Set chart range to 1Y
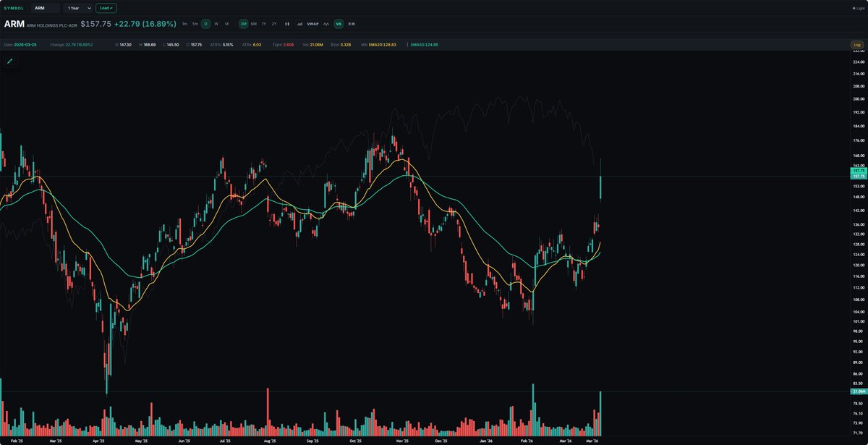Image resolution: width=868 pixels, height=445 pixels. coord(264,24)
